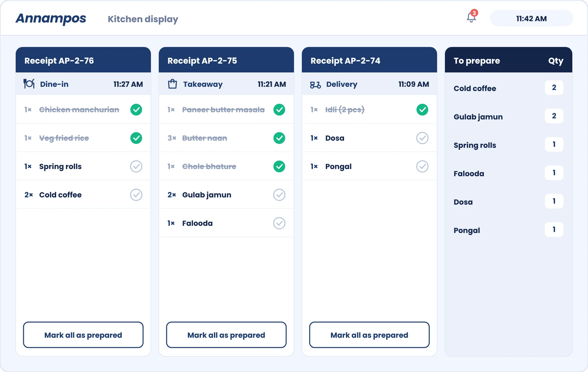Uncheck Chole bhature prepared checkmark
This screenshot has width=588, height=372.
(x=279, y=166)
